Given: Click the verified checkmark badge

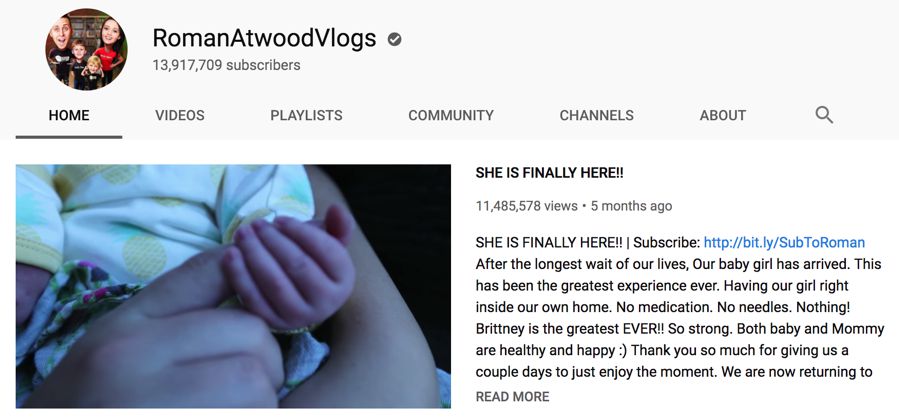Looking at the screenshot, I should [394, 39].
